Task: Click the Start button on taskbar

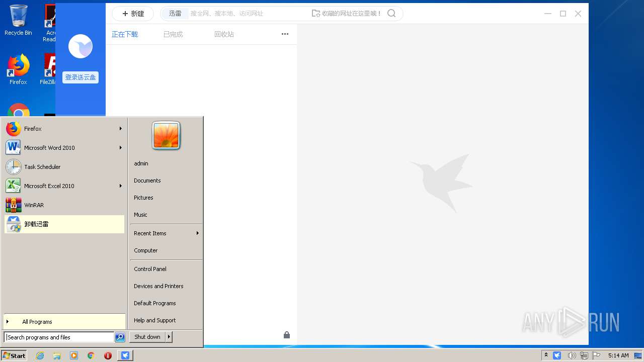Action: [14, 355]
